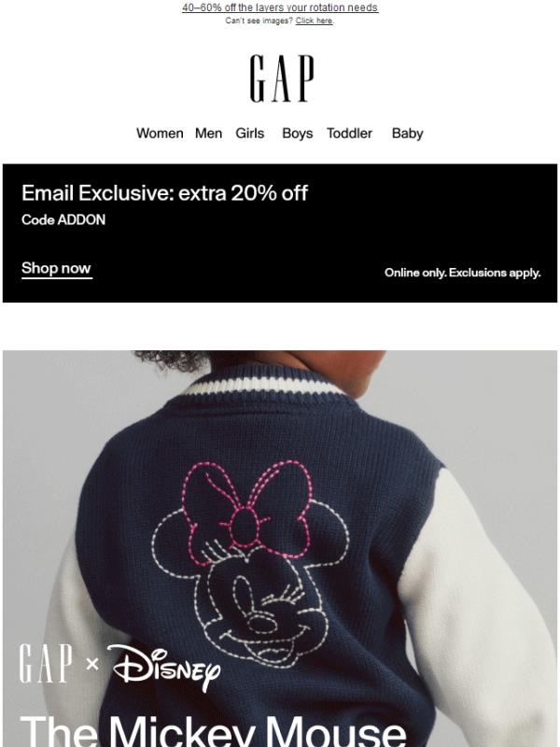Go to the Boys section
The width and height of the screenshot is (560, 747).
click(297, 134)
